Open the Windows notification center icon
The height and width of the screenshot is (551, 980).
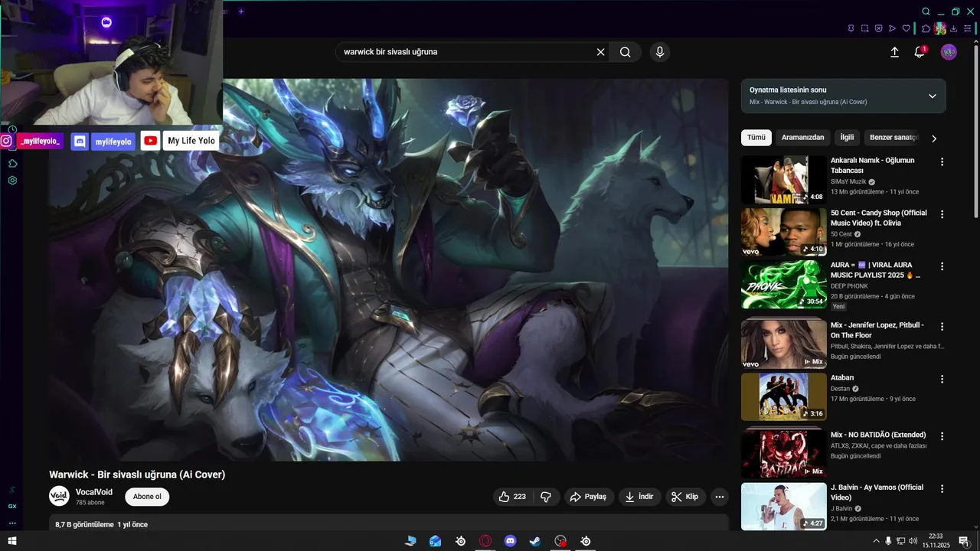click(x=963, y=541)
